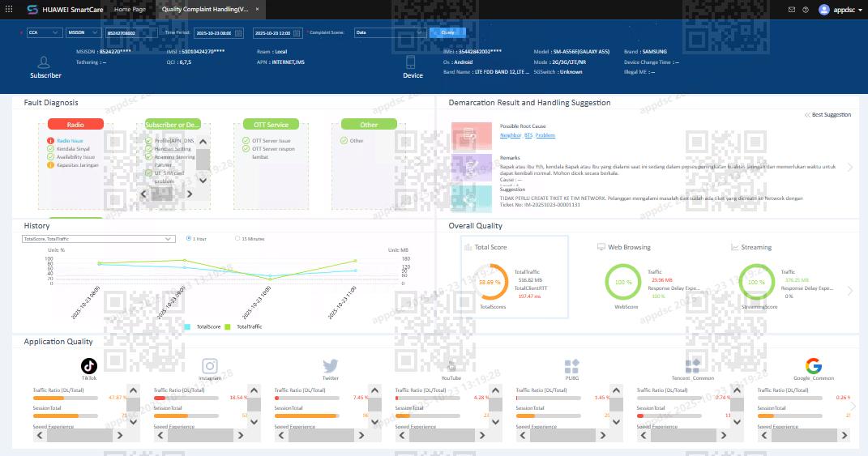Click the Possible Root Cause red icon
Image resolution: width=868 pixels, height=456 pixels.
tap(471, 136)
